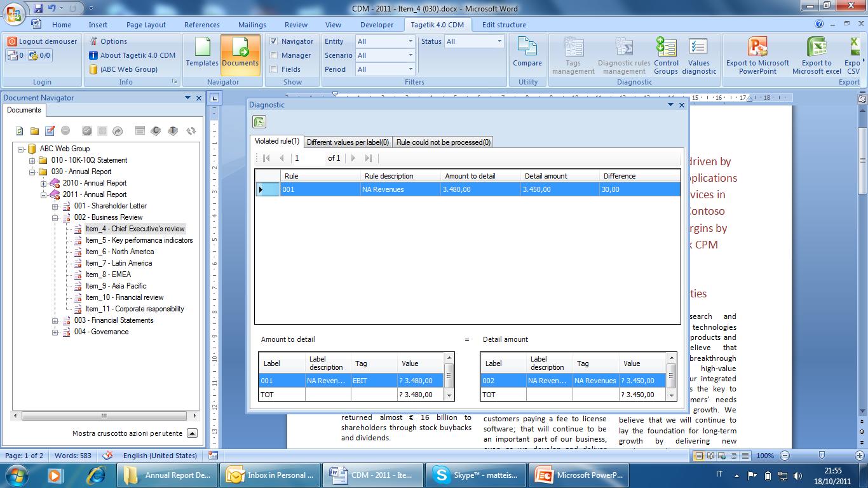This screenshot has height=488, width=868.
Task: Save the document from Quick Access Toolbar
Action: pyautogui.click(x=39, y=9)
